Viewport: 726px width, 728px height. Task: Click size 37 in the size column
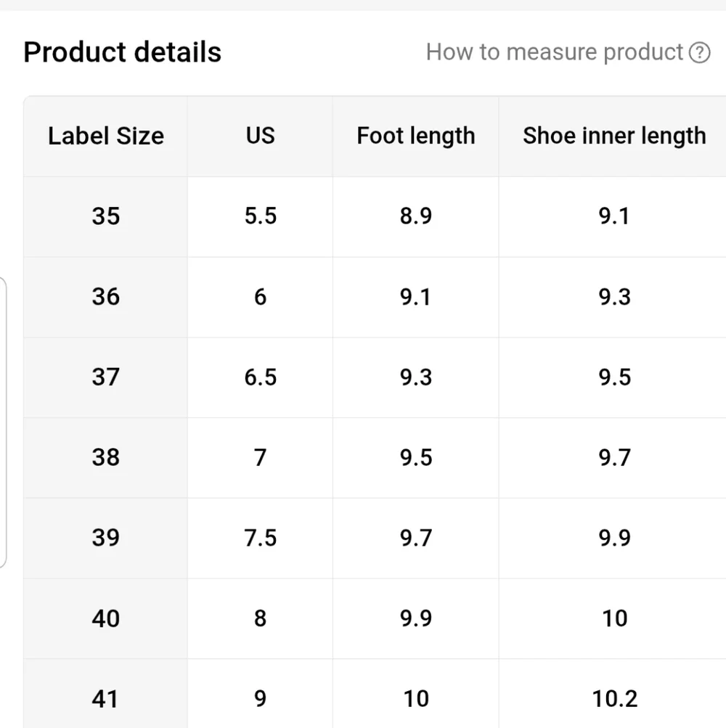tap(106, 377)
